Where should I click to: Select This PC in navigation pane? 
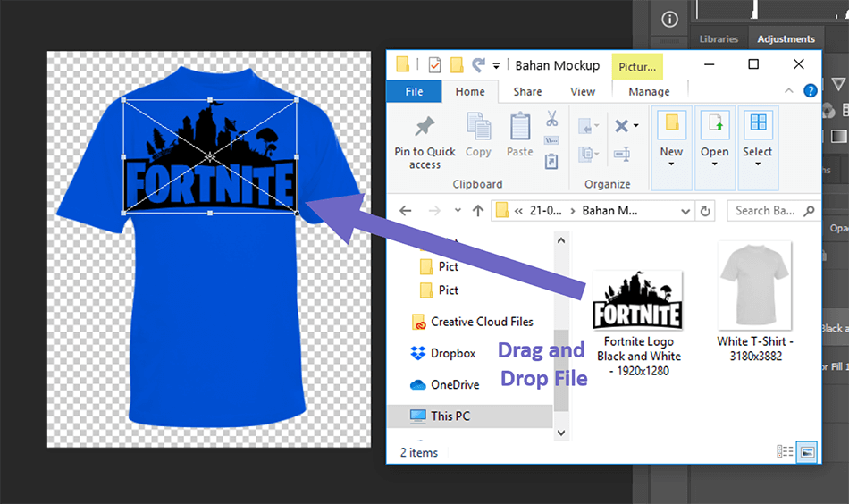click(x=470, y=416)
